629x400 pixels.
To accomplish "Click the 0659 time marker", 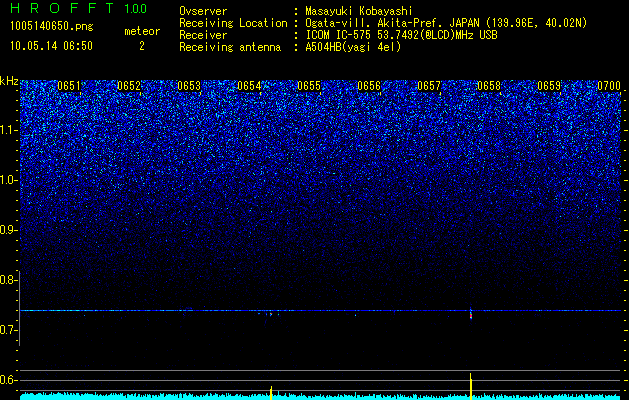I will click(549, 86).
